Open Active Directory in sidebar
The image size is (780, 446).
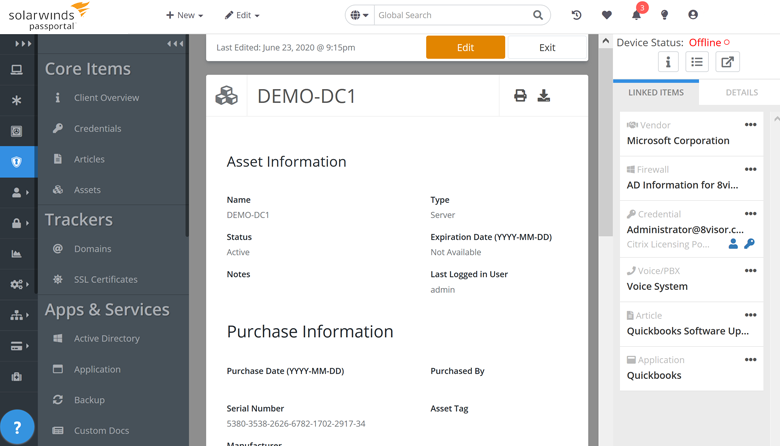coord(106,339)
